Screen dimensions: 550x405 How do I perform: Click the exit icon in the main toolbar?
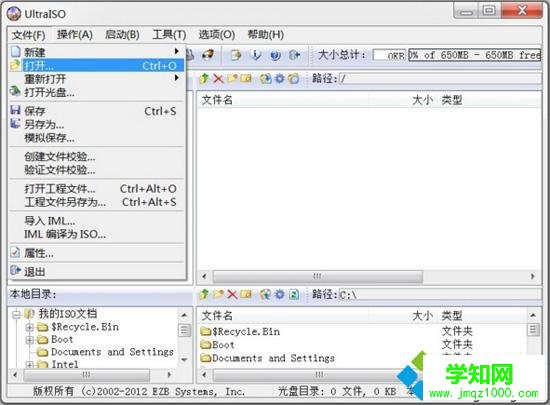[295, 55]
